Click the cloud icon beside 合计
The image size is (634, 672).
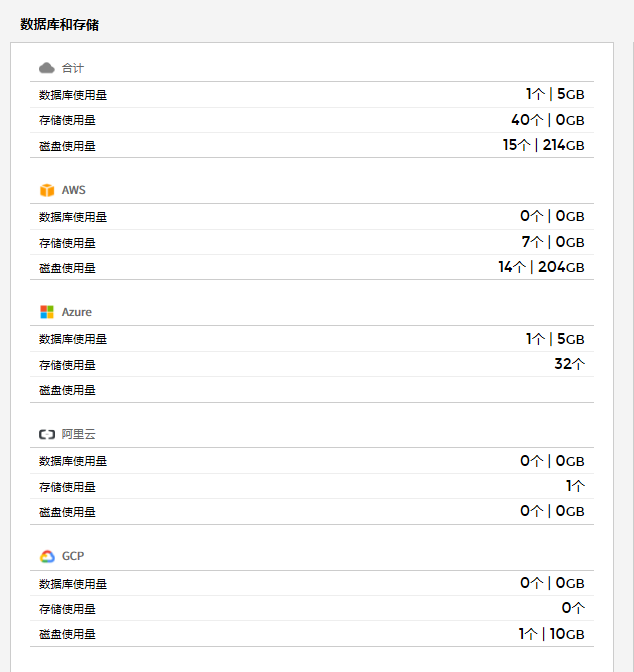[46, 68]
